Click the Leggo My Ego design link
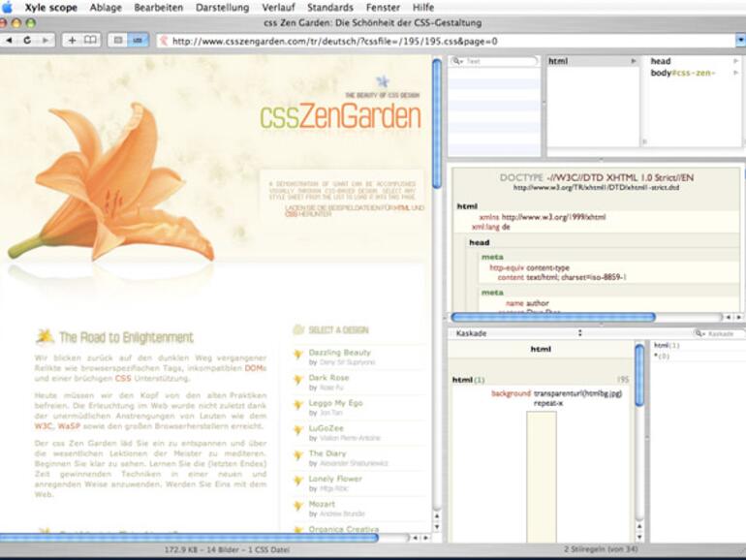This screenshot has height=560, width=746. coord(335,403)
